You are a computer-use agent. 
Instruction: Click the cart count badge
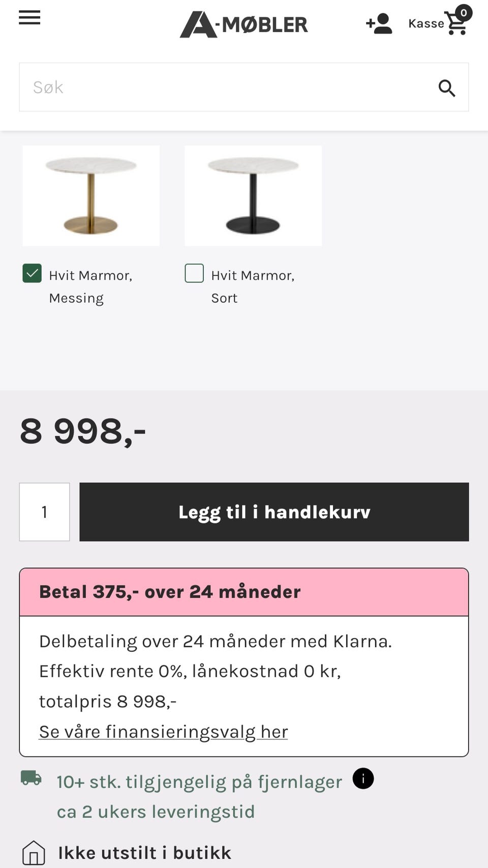tap(463, 13)
